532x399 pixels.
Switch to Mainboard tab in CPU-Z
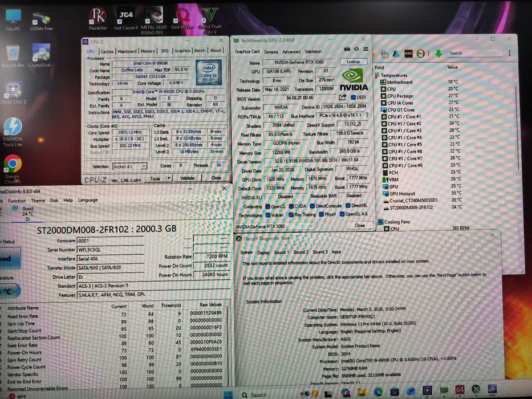point(127,51)
